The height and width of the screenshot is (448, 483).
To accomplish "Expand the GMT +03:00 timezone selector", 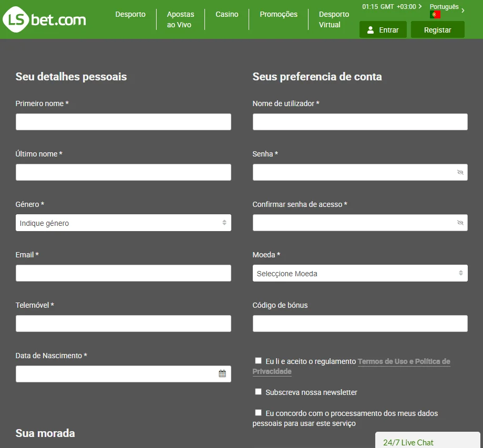I will [392, 7].
